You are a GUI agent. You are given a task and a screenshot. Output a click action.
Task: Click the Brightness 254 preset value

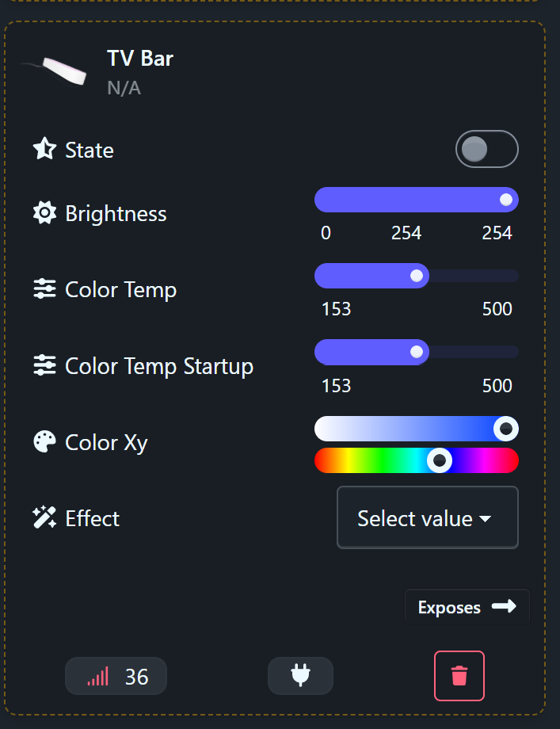pos(406,233)
